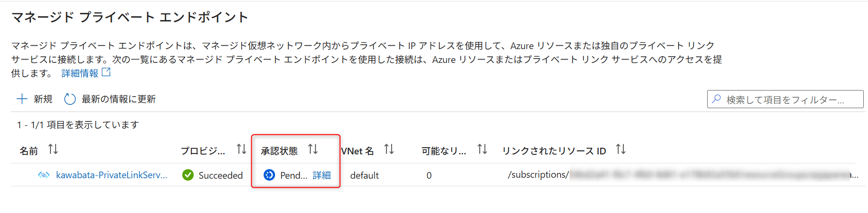Sort by リンクされたリソース ID arrows
Viewport: 868px width, 213px height.
[x=621, y=150]
